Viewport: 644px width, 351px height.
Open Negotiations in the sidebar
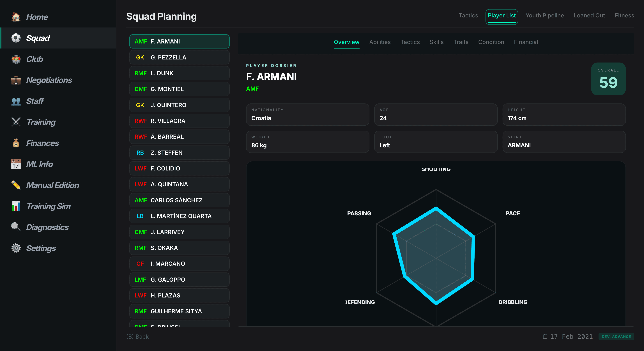point(58,80)
